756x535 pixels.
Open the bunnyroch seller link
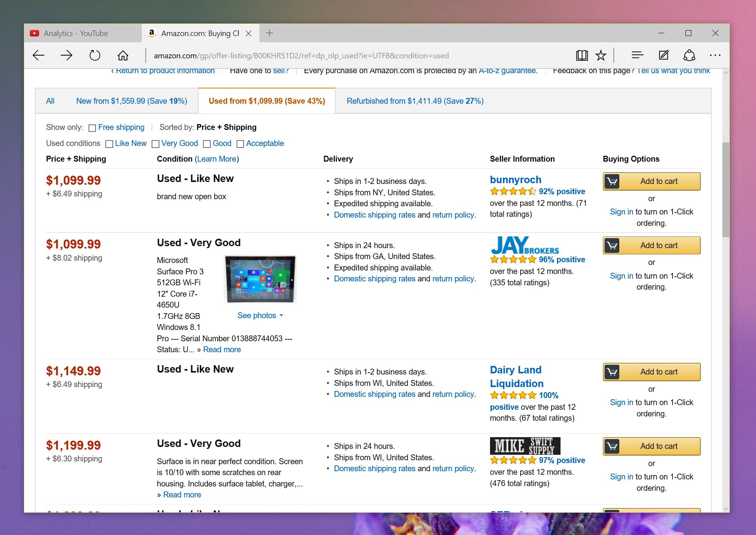(515, 180)
